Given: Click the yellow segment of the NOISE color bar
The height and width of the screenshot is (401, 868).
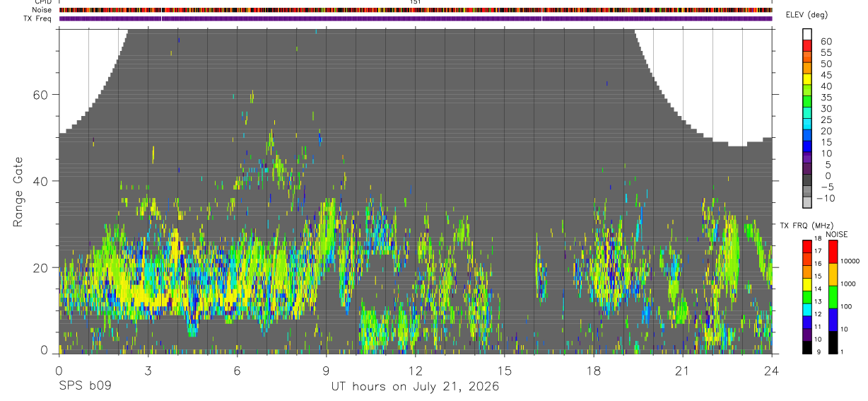Looking at the screenshot, I should (833, 274).
